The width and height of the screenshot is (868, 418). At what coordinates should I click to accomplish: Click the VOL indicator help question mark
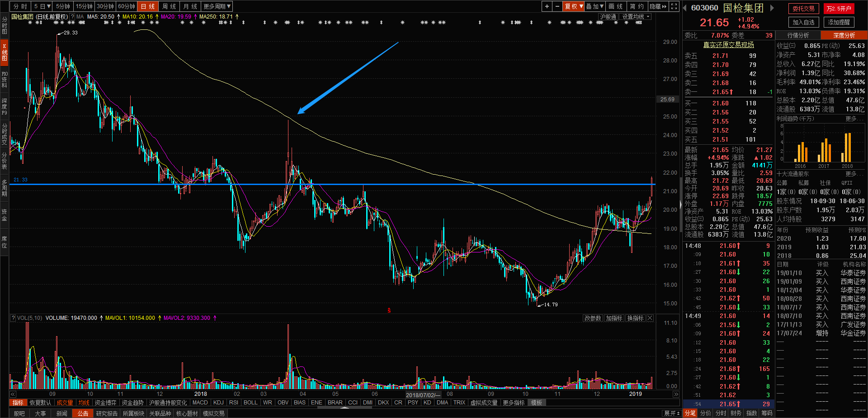(13, 318)
